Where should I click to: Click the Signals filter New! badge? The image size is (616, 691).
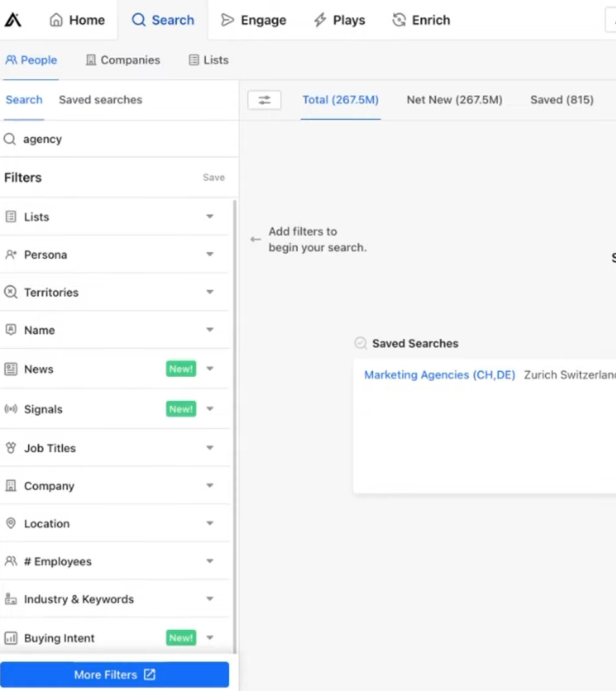pos(181,409)
